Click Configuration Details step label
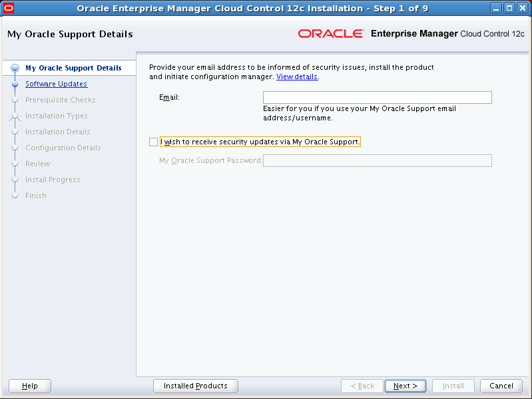 point(63,148)
